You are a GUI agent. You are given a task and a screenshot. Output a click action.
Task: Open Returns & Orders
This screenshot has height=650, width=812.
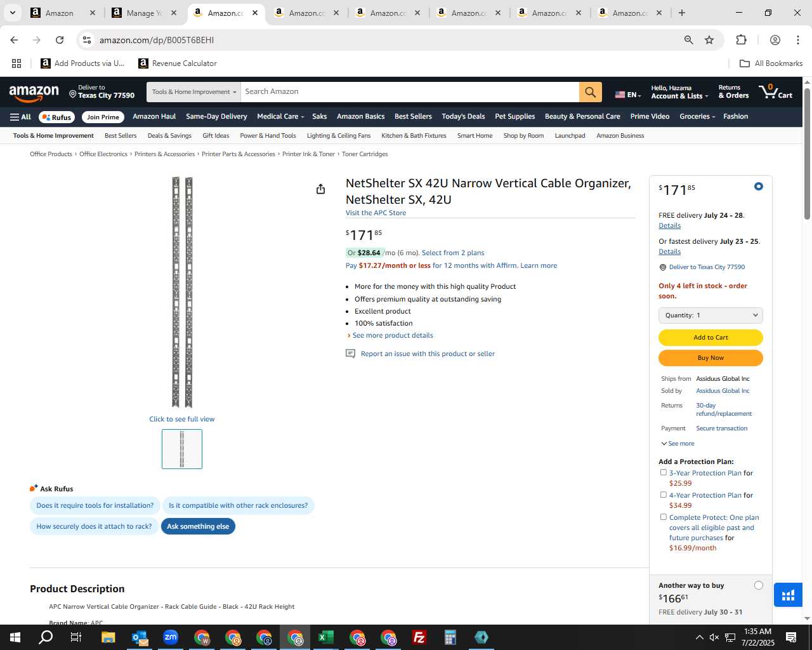[733, 92]
